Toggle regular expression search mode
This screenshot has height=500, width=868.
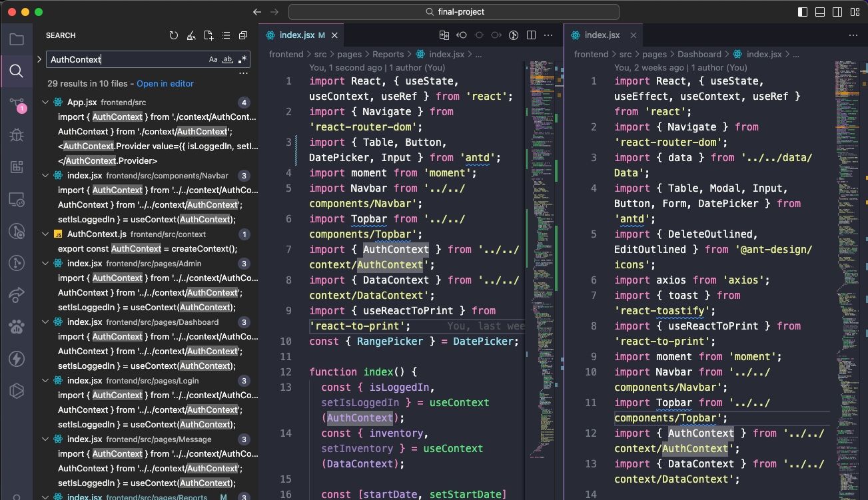[x=242, y=59]
